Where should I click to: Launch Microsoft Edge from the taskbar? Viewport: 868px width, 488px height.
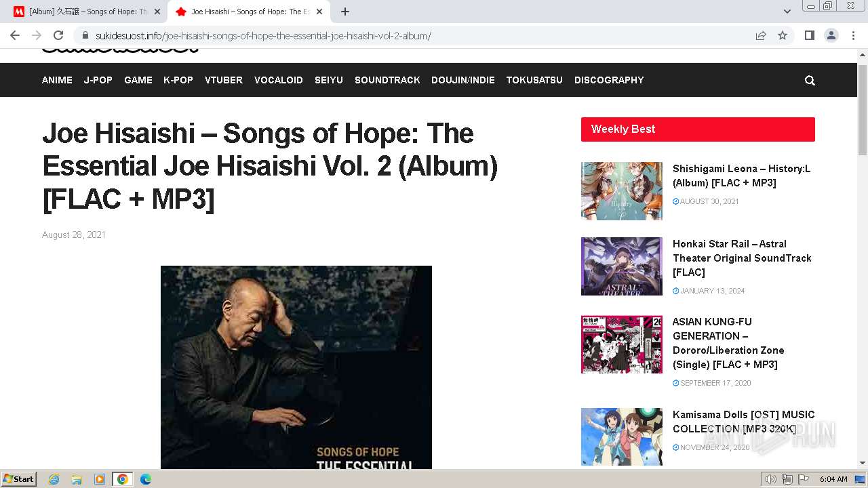pos(145,479)
